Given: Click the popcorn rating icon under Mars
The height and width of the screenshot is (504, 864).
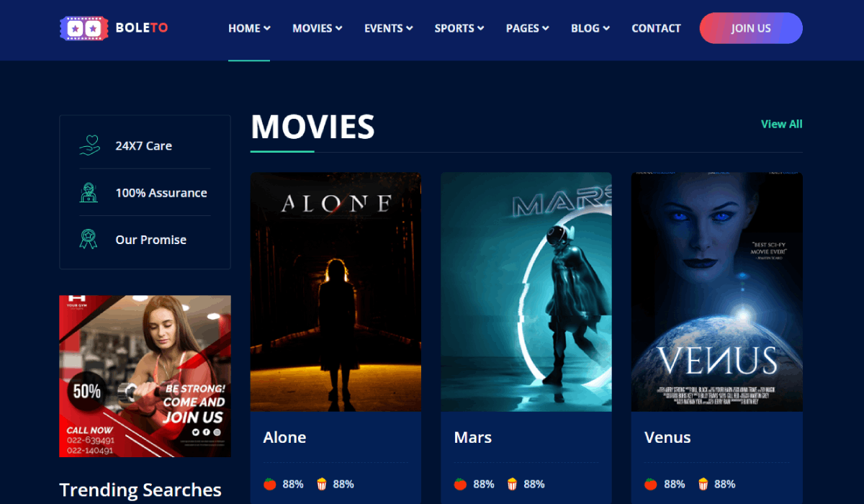Looking at the screenshot, I should 513,484.
